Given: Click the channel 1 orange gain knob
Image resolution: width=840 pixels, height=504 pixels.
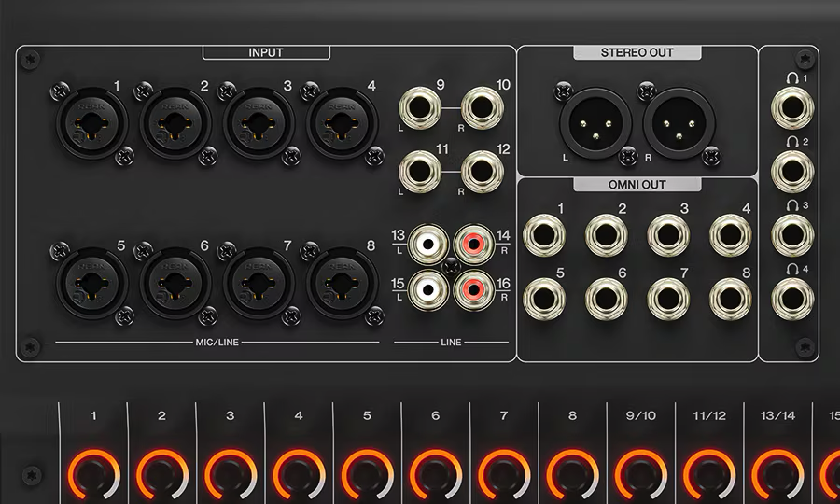Looking at the screenshot, I should click(x=93, y=474).
